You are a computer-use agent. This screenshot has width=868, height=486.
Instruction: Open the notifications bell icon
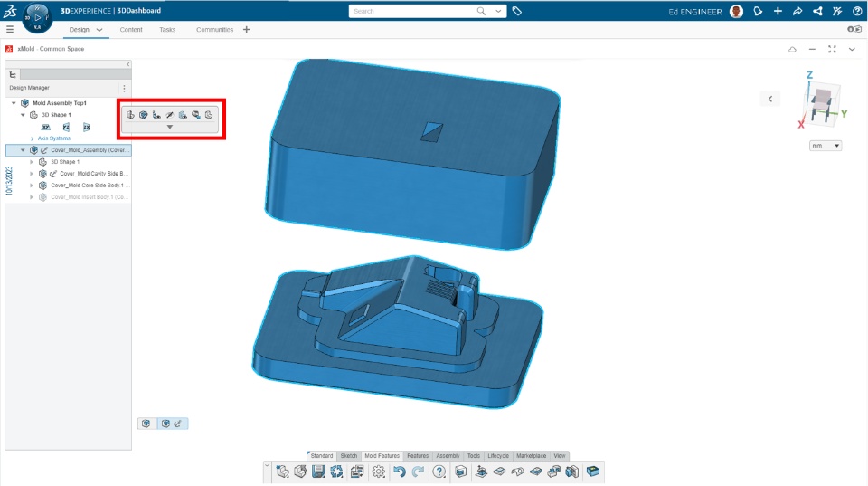(x=758, y=11)
